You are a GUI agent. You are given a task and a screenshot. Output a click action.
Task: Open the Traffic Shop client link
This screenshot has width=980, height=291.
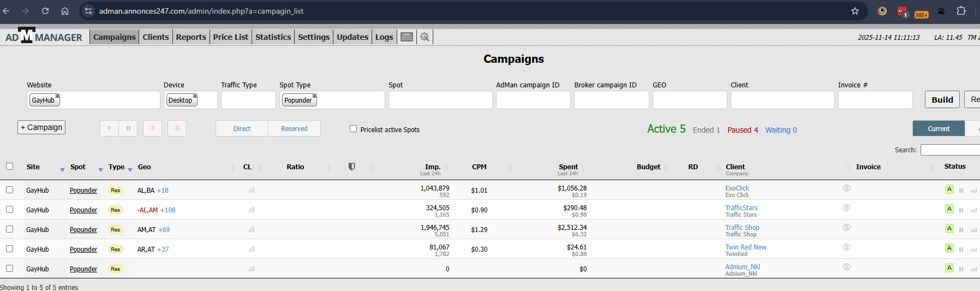point(742,227)
